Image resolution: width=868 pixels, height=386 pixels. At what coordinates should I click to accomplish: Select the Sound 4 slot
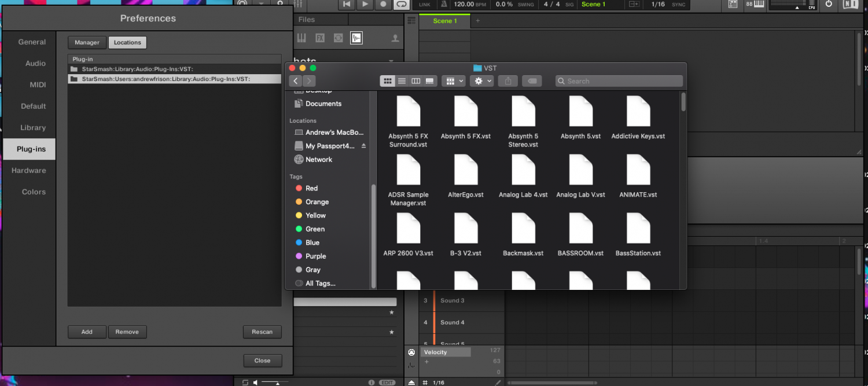[x=453, y=322]
